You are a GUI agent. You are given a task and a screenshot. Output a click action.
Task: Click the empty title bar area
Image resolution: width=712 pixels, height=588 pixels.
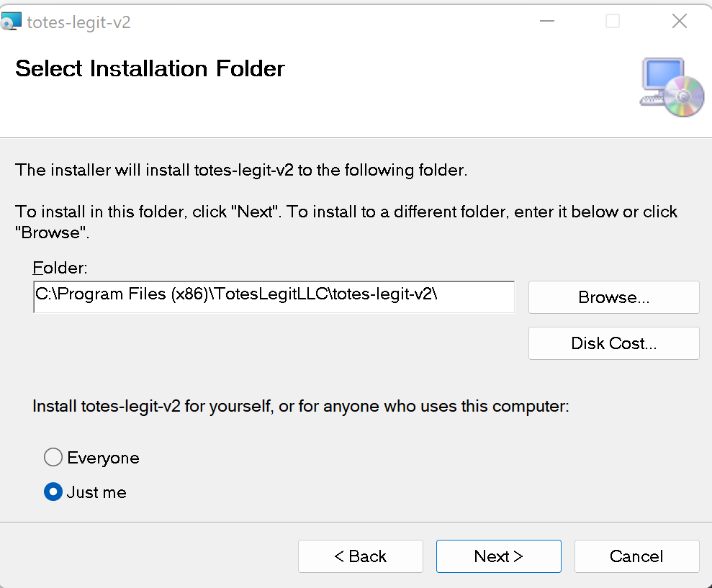[324, 22]
